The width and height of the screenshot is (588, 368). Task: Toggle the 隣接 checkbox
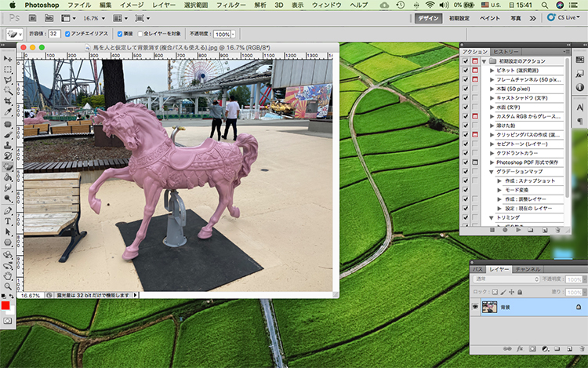pos(120,34)
